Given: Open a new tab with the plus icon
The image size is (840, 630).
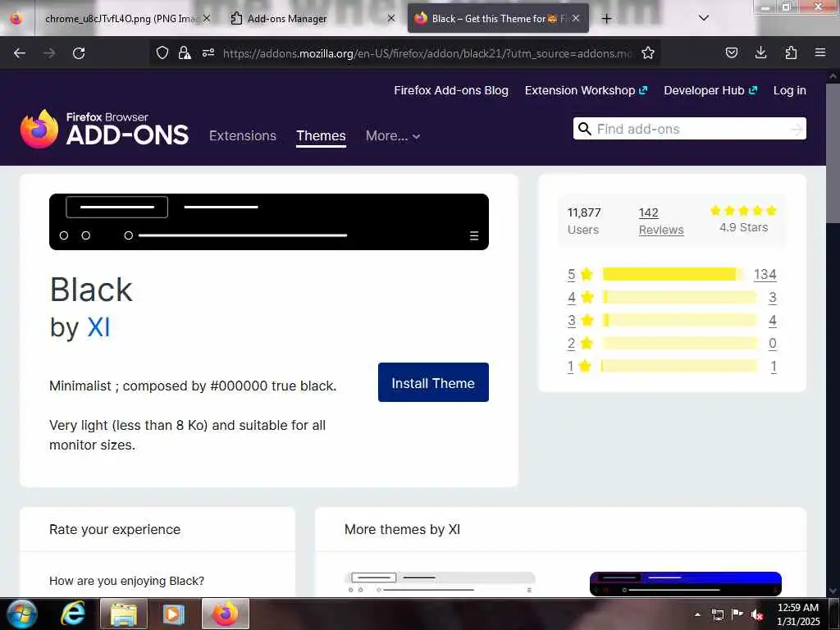Looking at the screenshot, I should coord(606,19).
